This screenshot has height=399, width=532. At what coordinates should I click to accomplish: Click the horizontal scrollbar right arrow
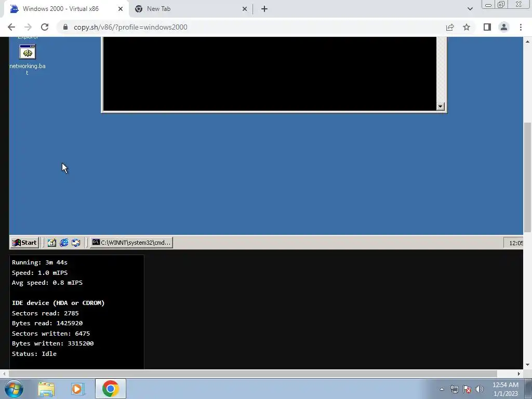(x=519, y=374)
